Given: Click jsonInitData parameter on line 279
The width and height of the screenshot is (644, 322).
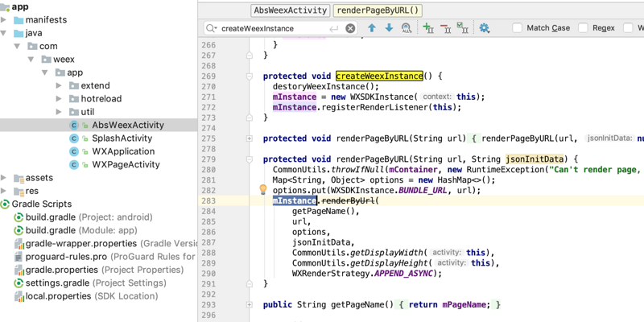Looking at the screenshot, I should [x=535, y=159].
